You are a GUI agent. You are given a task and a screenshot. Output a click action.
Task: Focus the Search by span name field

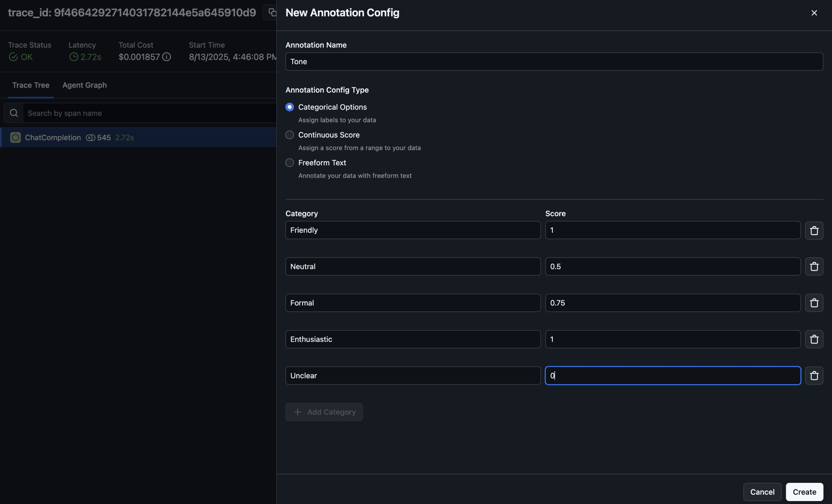pos(150,113)
